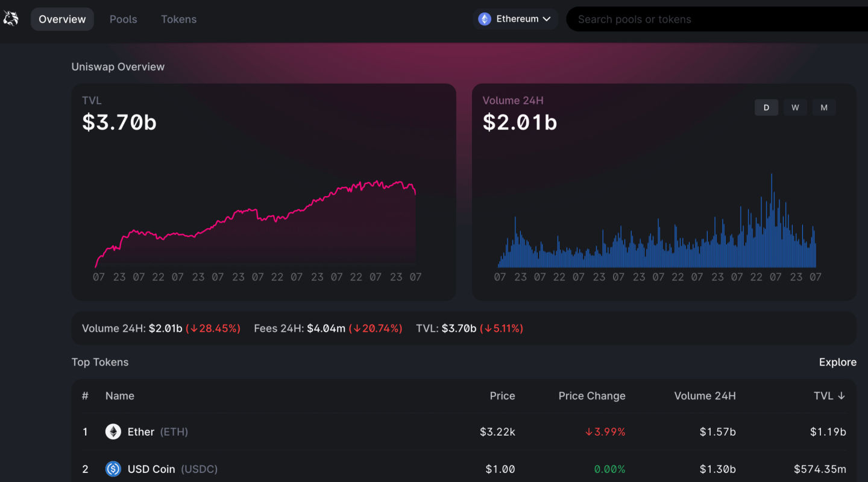Click Ether price $3.22k cell
This screenshot has width=868, height=482.
pyautogui.click(x=497, y=432)
